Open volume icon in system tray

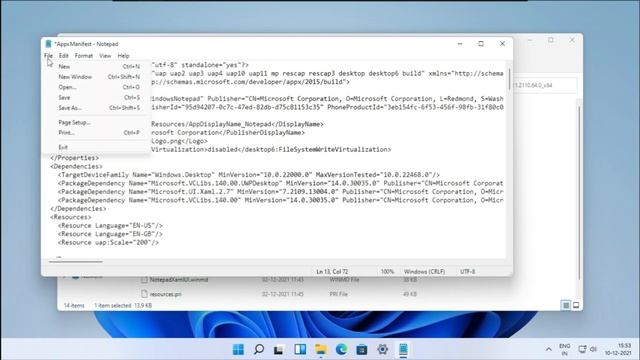(593, 349)
